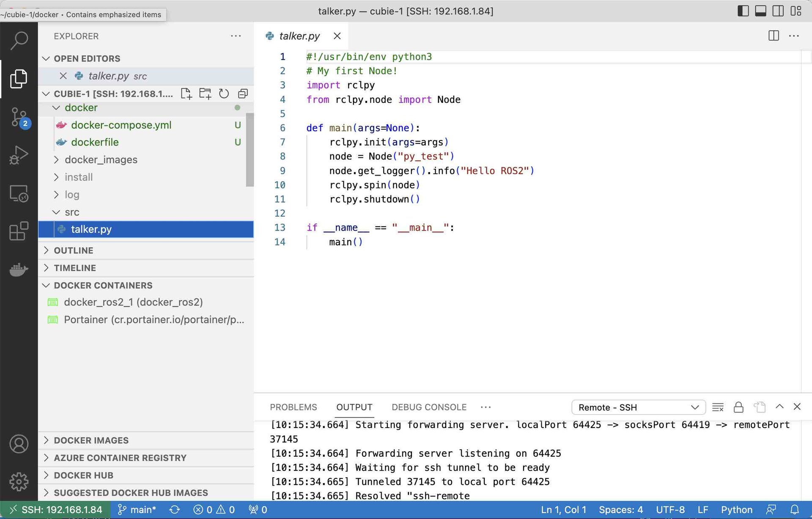Open Source Control view with badge
Viewport: 812px width, 519px height.
(x=19, y=117)
